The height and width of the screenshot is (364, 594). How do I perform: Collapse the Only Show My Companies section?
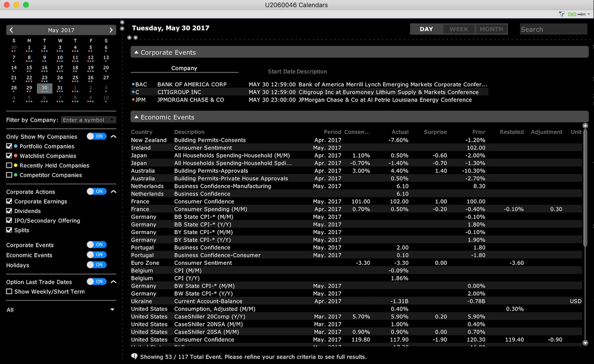[x=114, y=136]
